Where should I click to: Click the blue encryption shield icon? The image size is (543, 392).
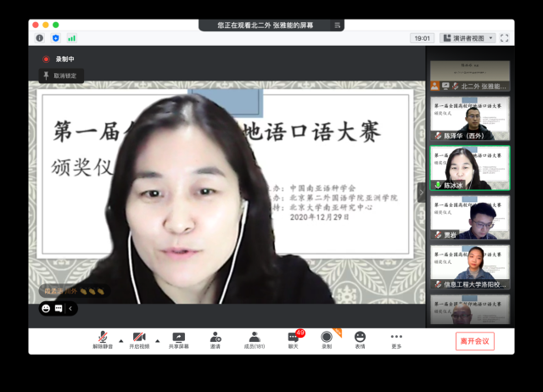tap(56, 38)
